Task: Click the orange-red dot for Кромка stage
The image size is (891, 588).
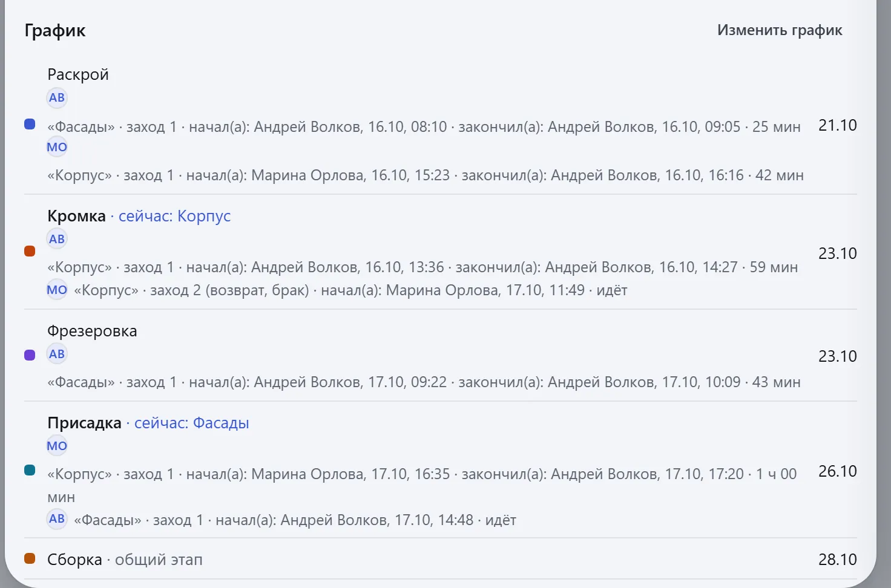Action: (30, 251)
